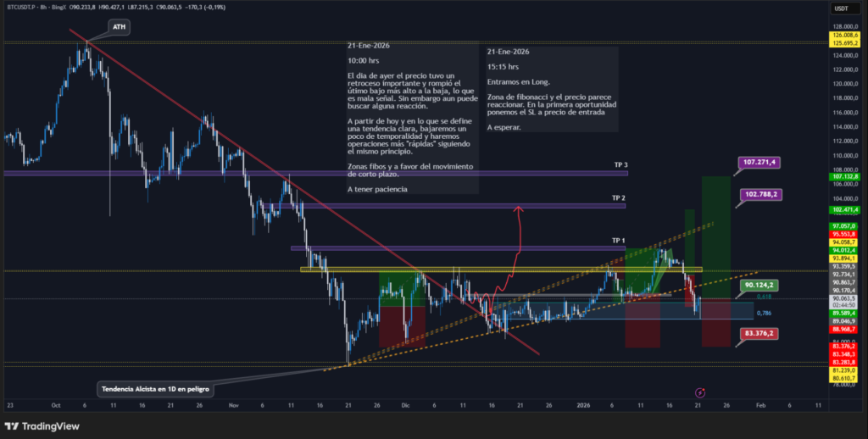Click the 0,786 Fibonacci level label

tap(765, 314)
